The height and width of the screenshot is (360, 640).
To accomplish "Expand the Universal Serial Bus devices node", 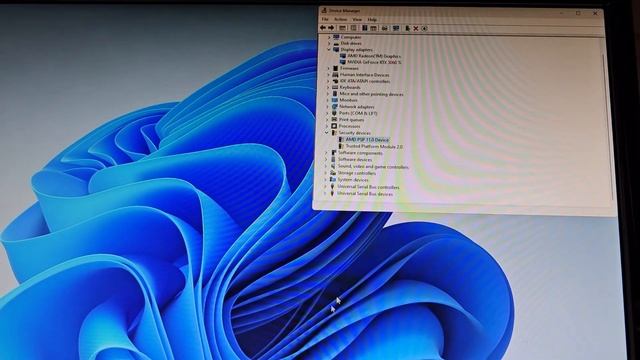I will coord(325,193).
